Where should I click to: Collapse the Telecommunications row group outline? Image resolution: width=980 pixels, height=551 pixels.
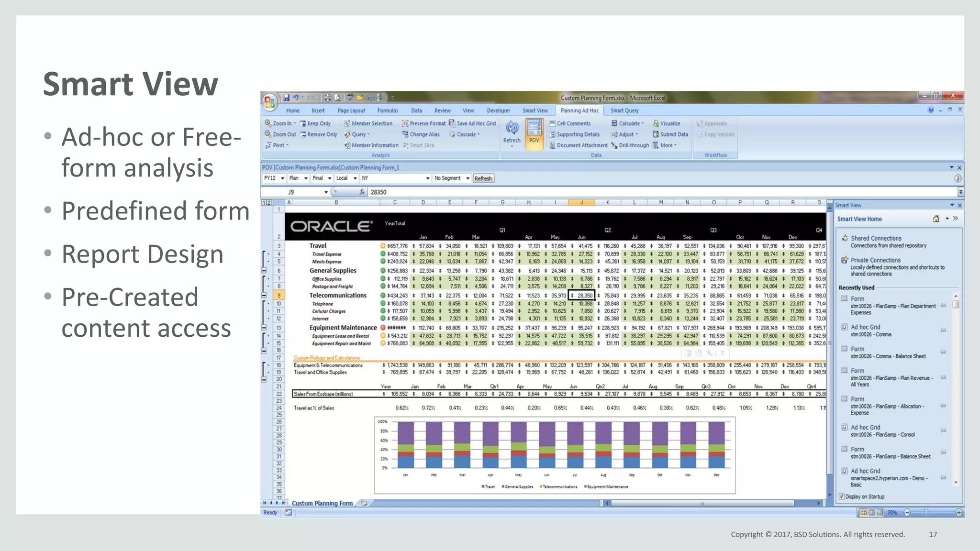tap(264, 328)
